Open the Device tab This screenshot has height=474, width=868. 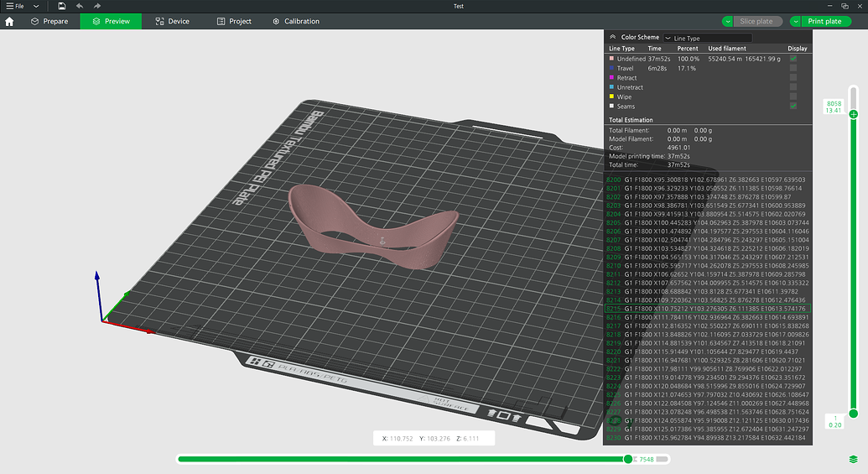[172, 21]
